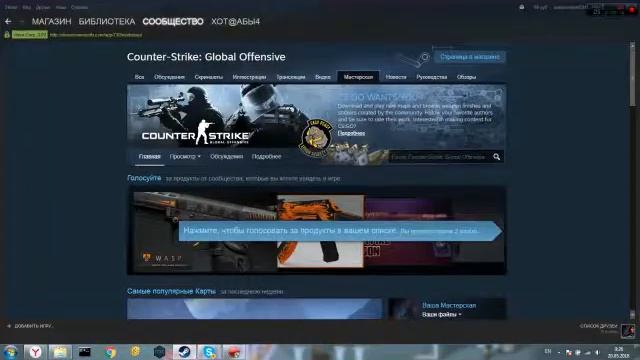The width and height of the screenshot is (640, 360).
Task: Click the EN language indicator in the tray
Action: click(548, 351)
